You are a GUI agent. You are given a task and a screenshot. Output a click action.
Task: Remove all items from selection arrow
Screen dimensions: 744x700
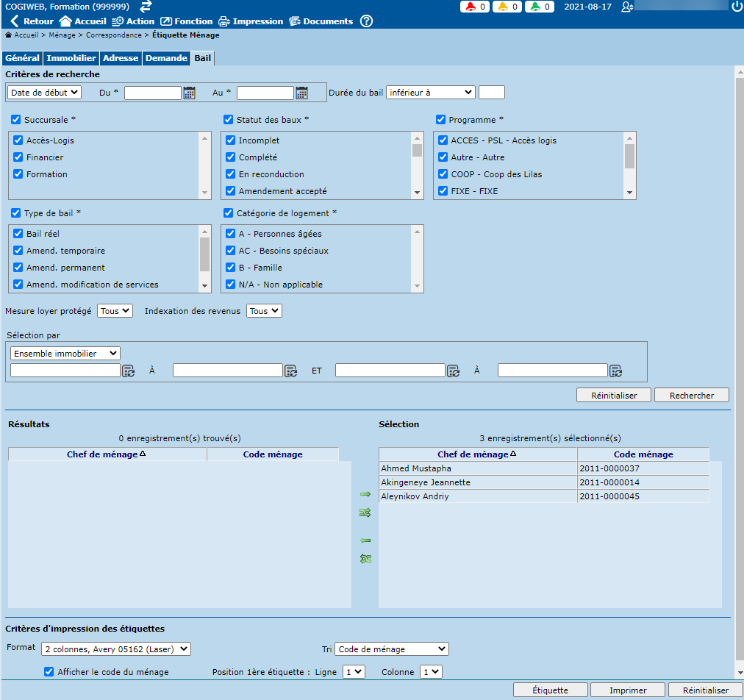tap(365, 559)
